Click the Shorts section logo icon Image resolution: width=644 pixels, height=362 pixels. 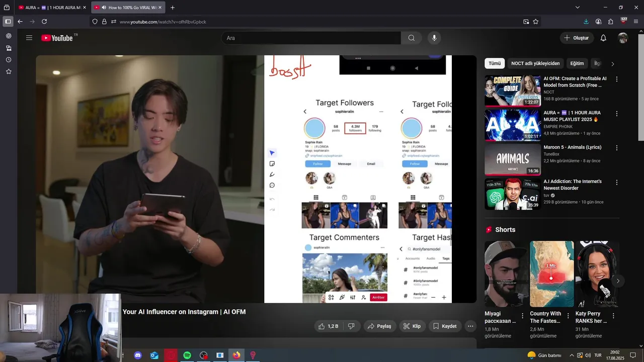point(489,230)
